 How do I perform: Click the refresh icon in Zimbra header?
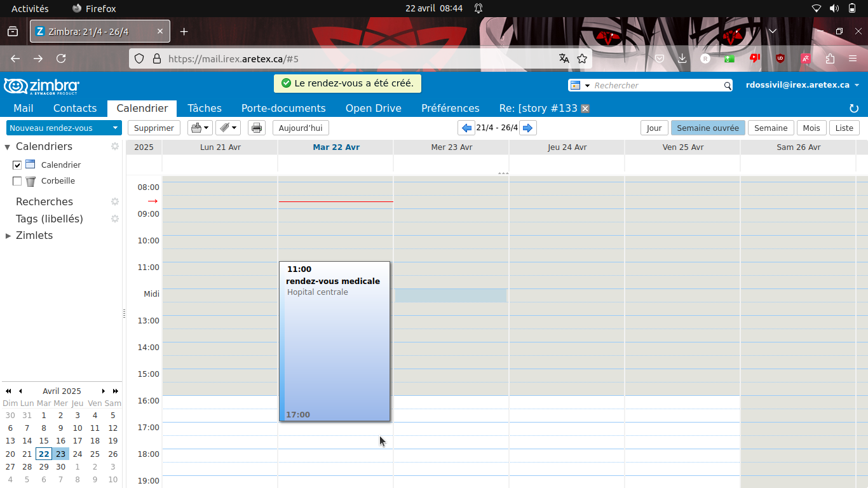click(854, 109)
